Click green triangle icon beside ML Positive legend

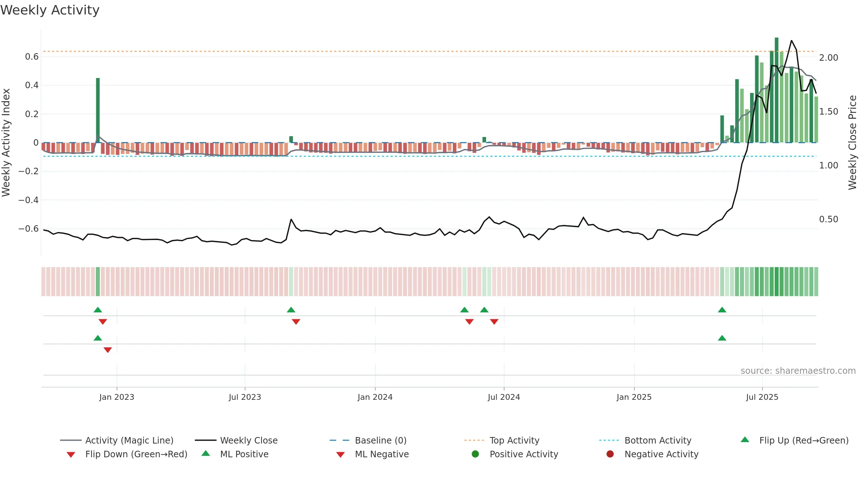tap(205, 453)
